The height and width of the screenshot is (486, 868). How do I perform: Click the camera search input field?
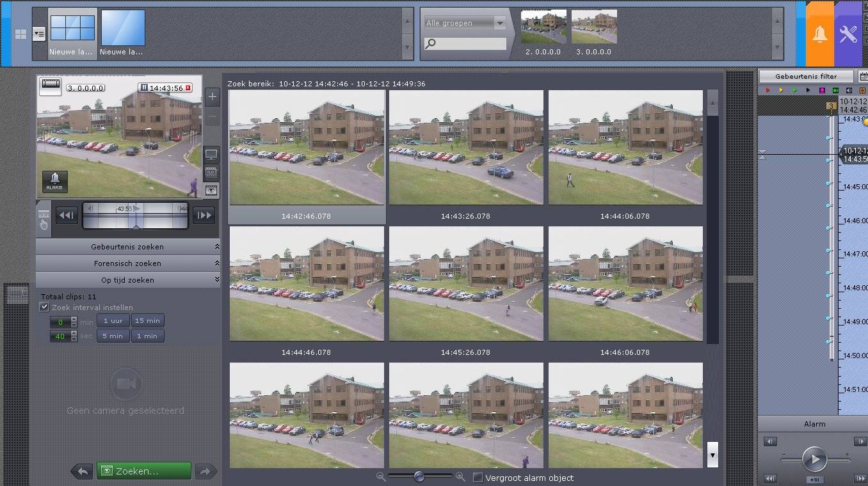[x=465, y=43]
